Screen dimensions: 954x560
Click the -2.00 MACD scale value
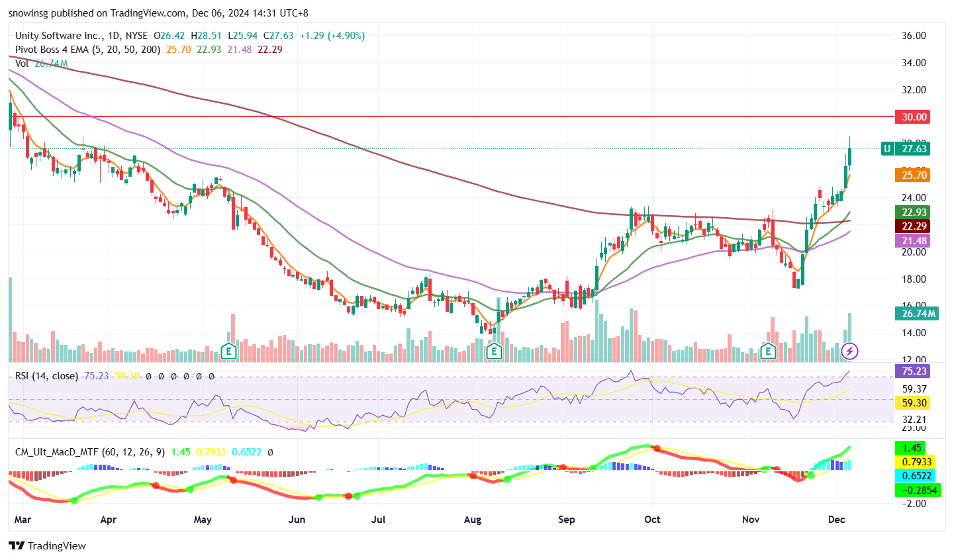(914, 504)
